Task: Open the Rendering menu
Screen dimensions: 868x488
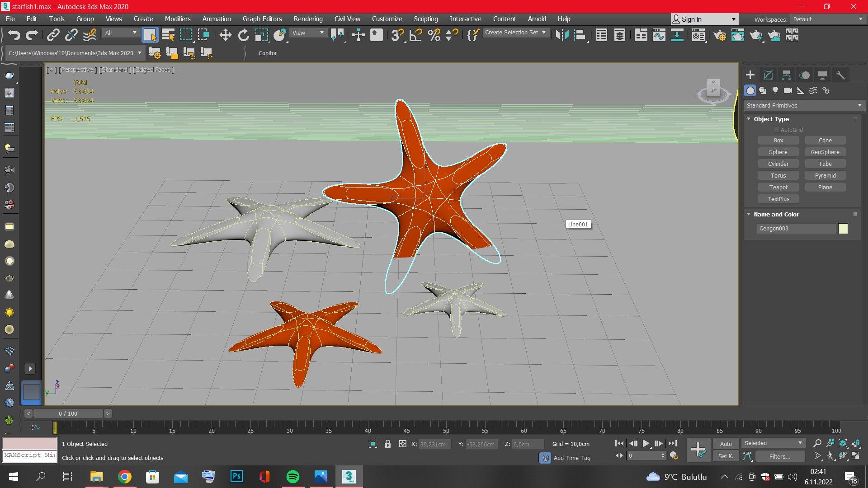Action: point(308,19)
